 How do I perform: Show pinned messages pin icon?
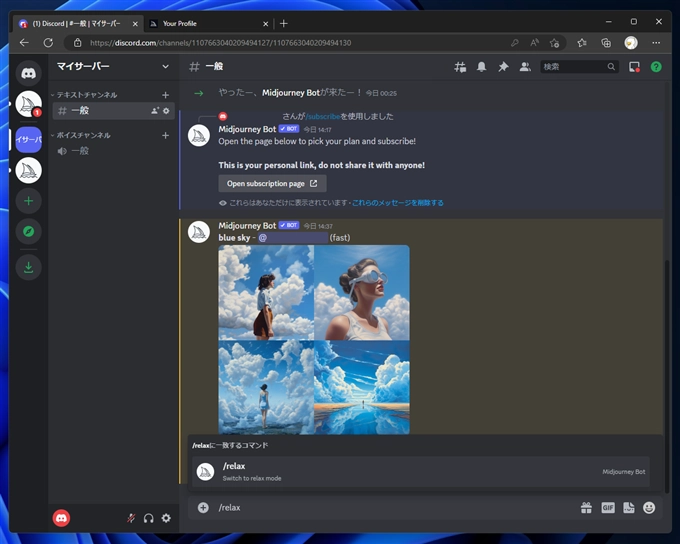click(503, 67)
